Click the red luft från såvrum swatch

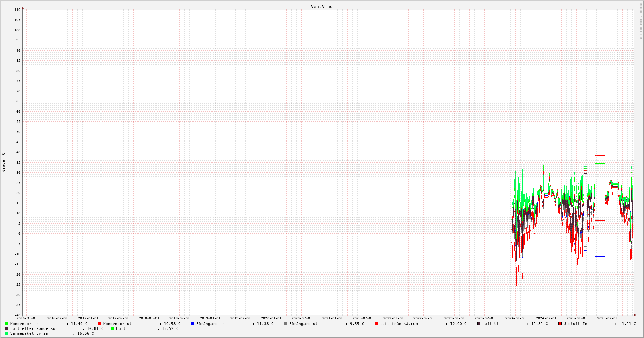(376, 324)
